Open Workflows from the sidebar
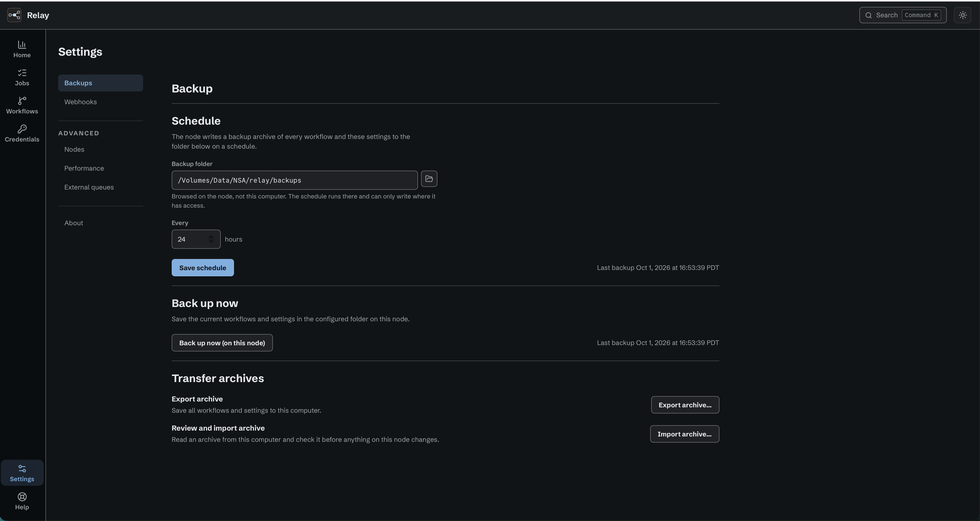Image resolution: width=980 pixels, height=521 pixels. [x=22, y=106]
